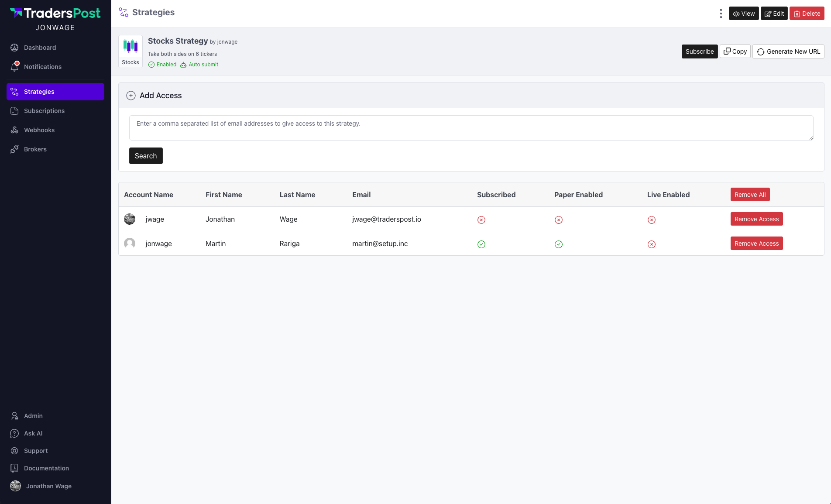The height and width of the screenshot is (504, 831).
Task: Click Jonathan Wage avatar in sidebar
Action: pyautogui.click(x=15, y=486)
